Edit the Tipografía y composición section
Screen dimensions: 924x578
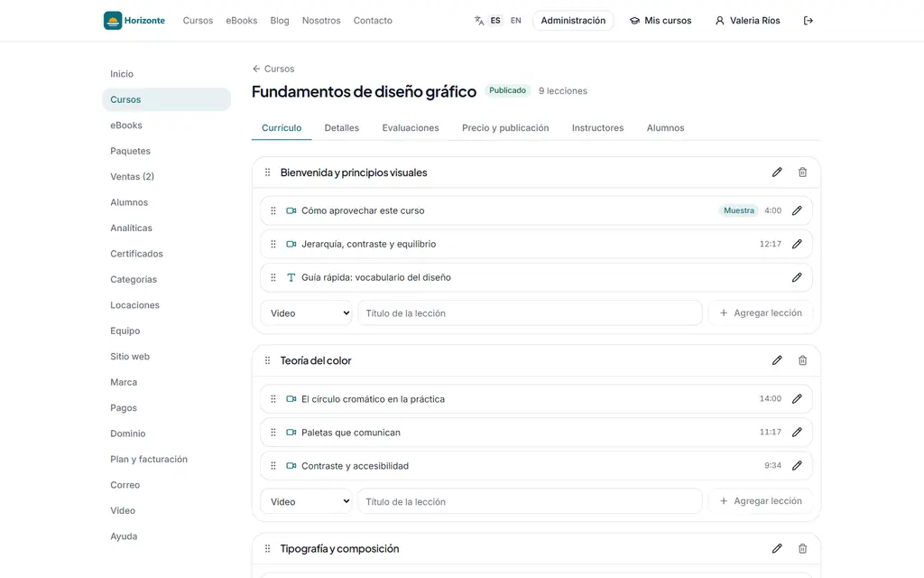pos(777,548)
